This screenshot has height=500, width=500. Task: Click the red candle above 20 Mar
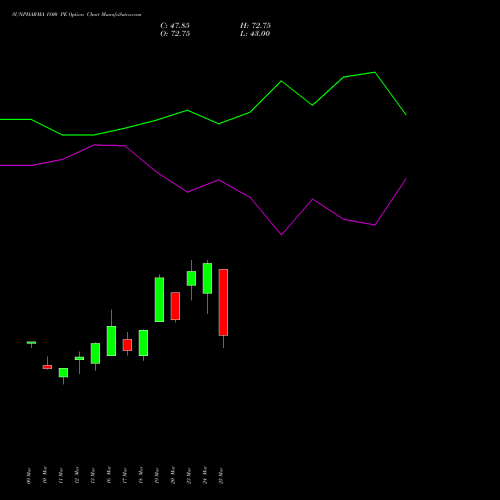[175, 306]
